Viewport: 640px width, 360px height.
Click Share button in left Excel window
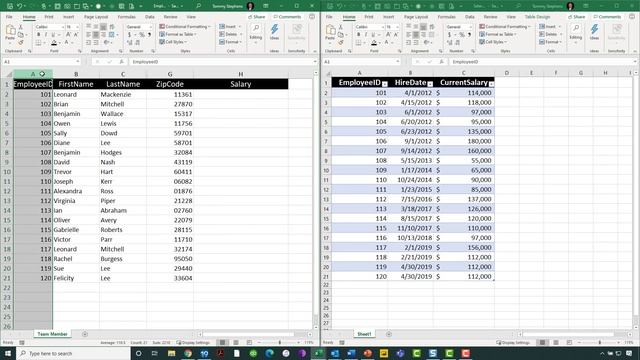pyautogui.click(x=256, y=17)
